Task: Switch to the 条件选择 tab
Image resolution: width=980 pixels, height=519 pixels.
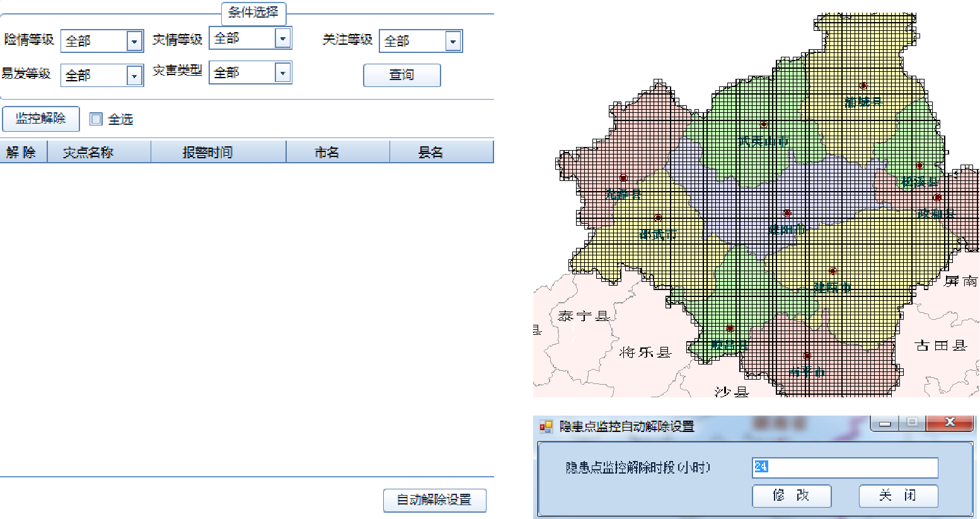Action: coord(255,14)
